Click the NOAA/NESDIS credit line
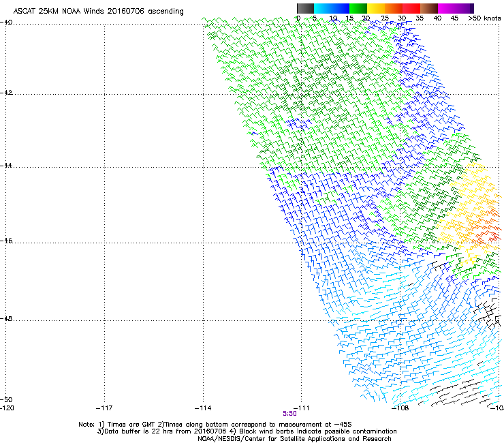This screenshot has width=504, height=443. (x=294, y=439)
